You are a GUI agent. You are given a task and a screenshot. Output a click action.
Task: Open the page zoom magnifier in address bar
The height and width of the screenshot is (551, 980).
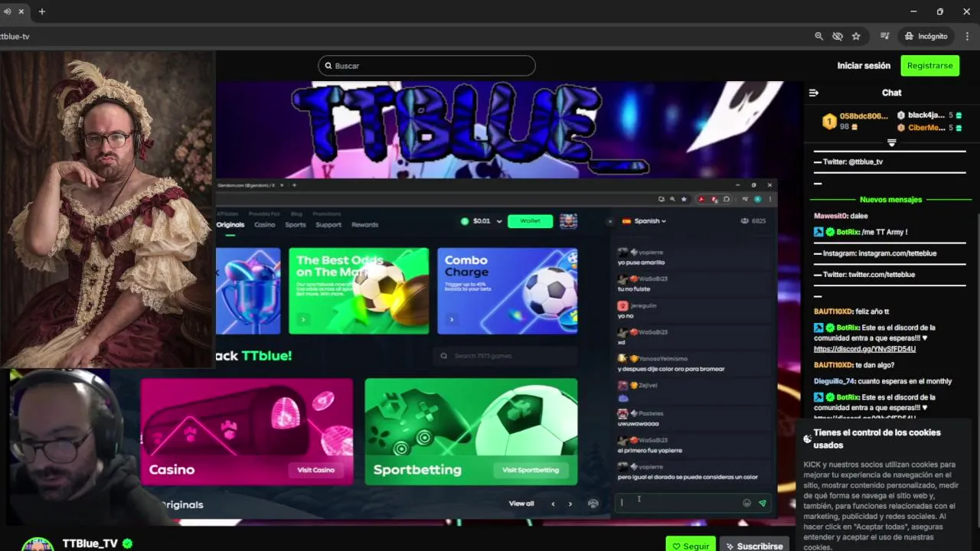819,36
